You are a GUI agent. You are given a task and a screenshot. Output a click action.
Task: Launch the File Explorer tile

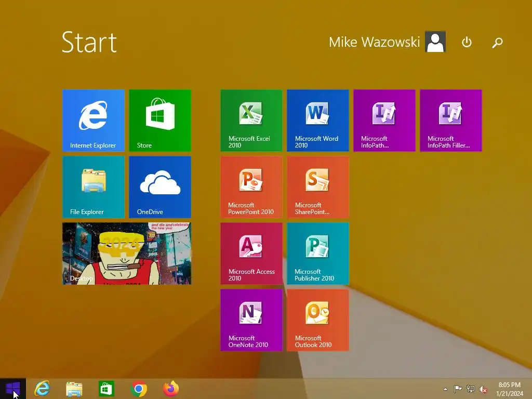coord(94,187)
